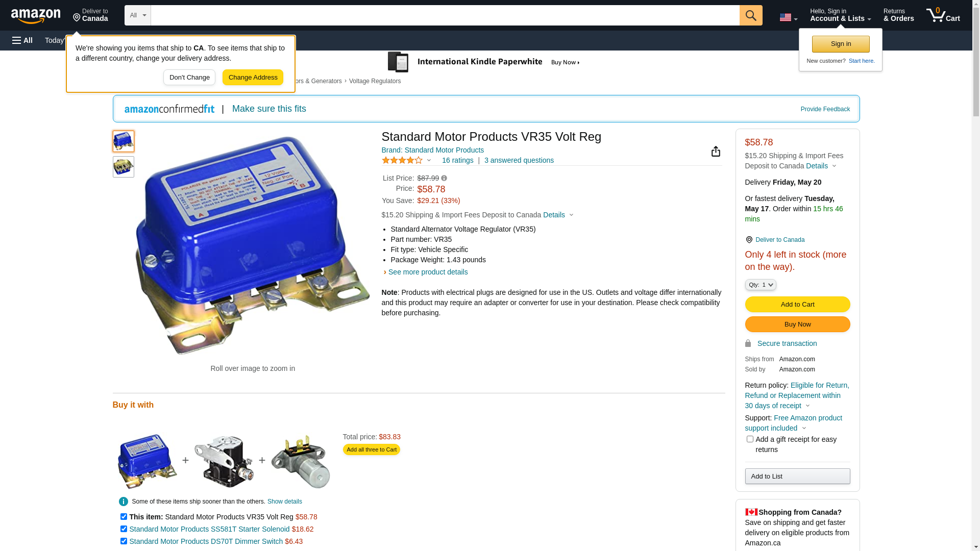
Task: Select the second product thumbnail image
Action: click(x=124, y=167)
